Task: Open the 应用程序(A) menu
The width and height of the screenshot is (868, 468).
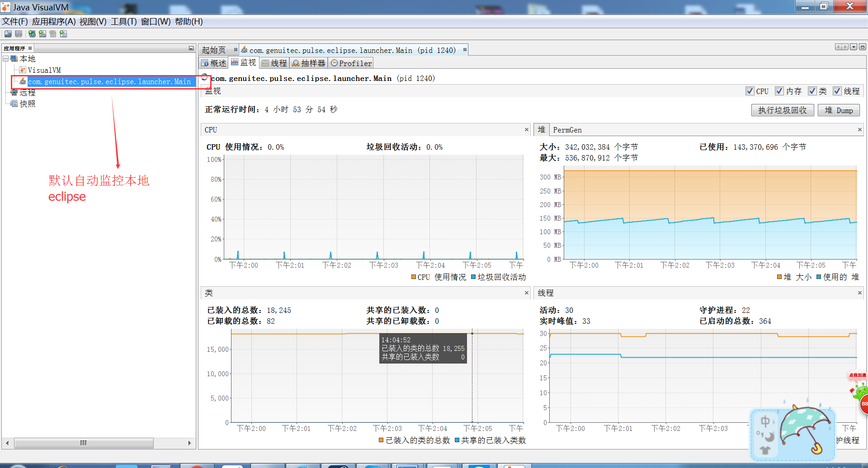Action: 54,22
